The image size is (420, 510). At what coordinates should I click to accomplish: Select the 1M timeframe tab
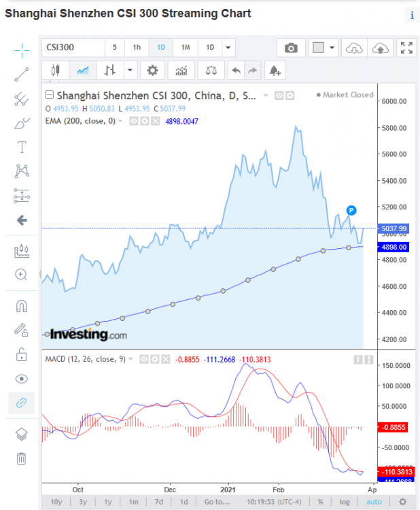[185, 48]
